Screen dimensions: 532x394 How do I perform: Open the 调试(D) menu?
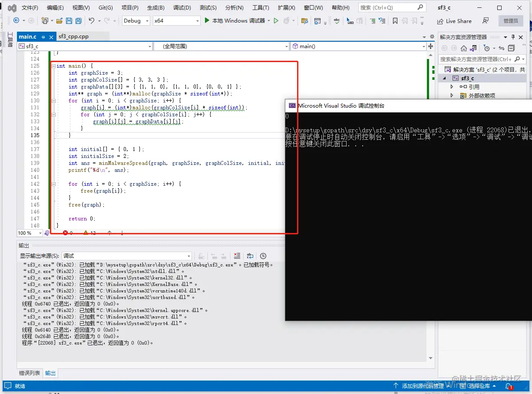click(182, 8)
